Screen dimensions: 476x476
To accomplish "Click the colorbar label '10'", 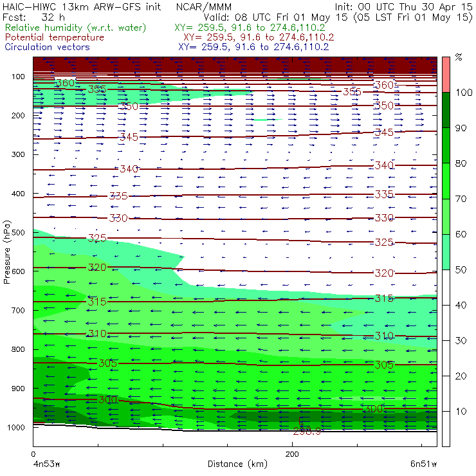I will click(x=461, y=412).
